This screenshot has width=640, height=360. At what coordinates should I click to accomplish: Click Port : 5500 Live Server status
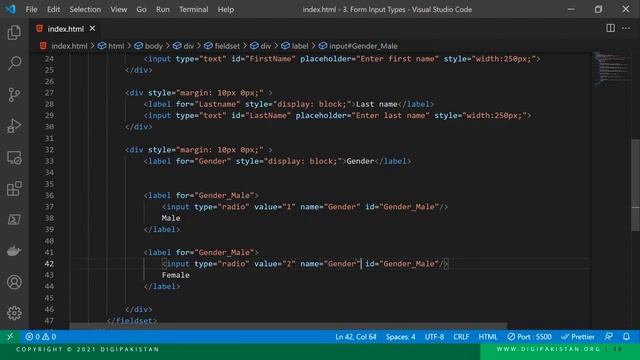(x=529, y=337)
